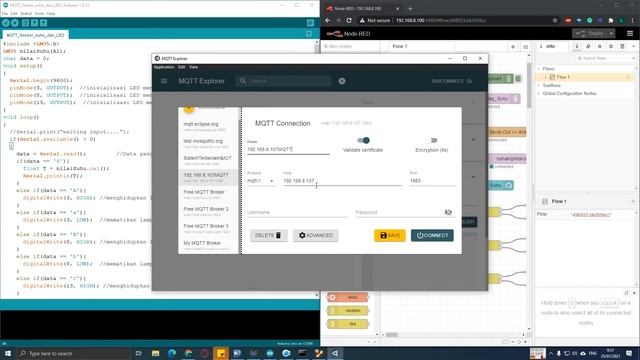Click DISCONNECT in MQTT Explorer header
The width and height of the screenshot is (640, 360).
[451, 81]
